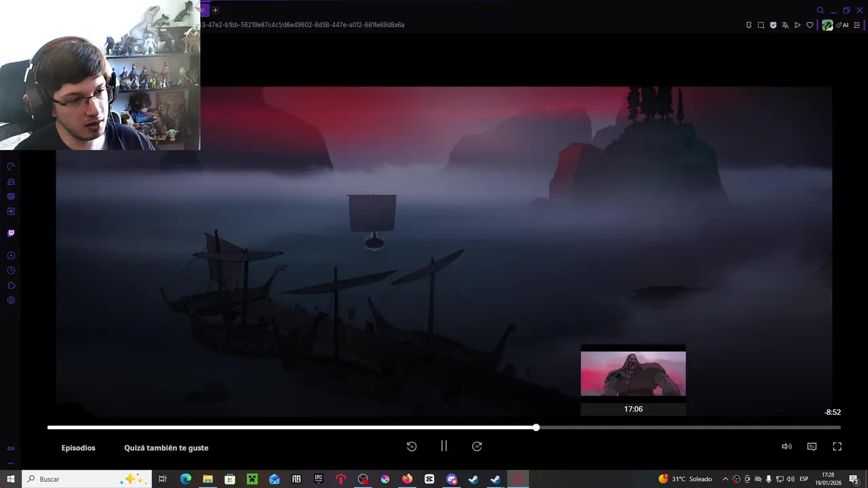Open the easy setup menu icon
The height and width of the screenshot is (488, 868).
(x=857, y=25)
